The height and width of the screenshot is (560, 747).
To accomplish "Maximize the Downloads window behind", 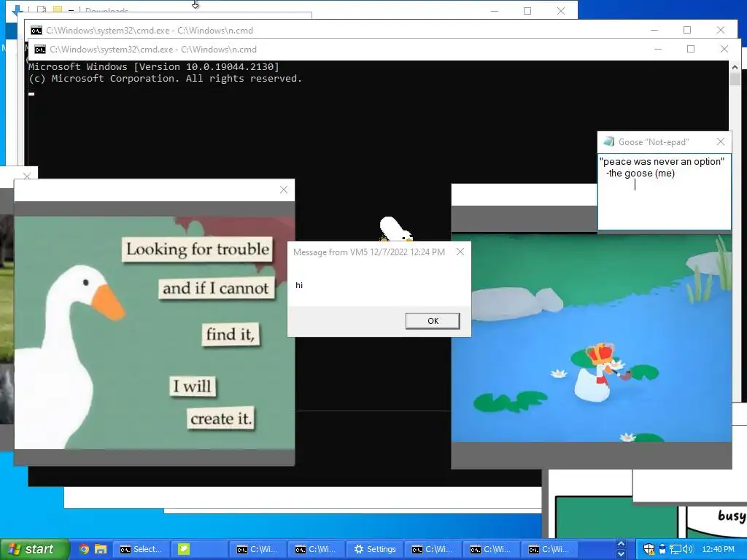I will pyautogui.click(x=527, y=11).
